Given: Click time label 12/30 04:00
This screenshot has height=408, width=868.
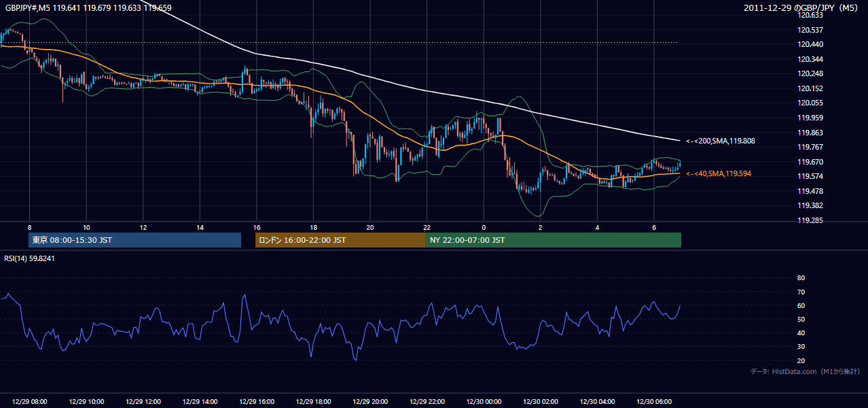Looking at the screenshot, I should (597, 402).
